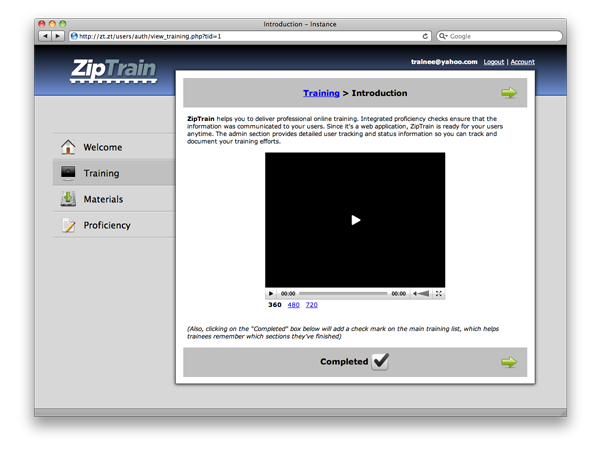The image size is (600, 450).
Task: Adjust the video volume control
Action: (421, 293)
